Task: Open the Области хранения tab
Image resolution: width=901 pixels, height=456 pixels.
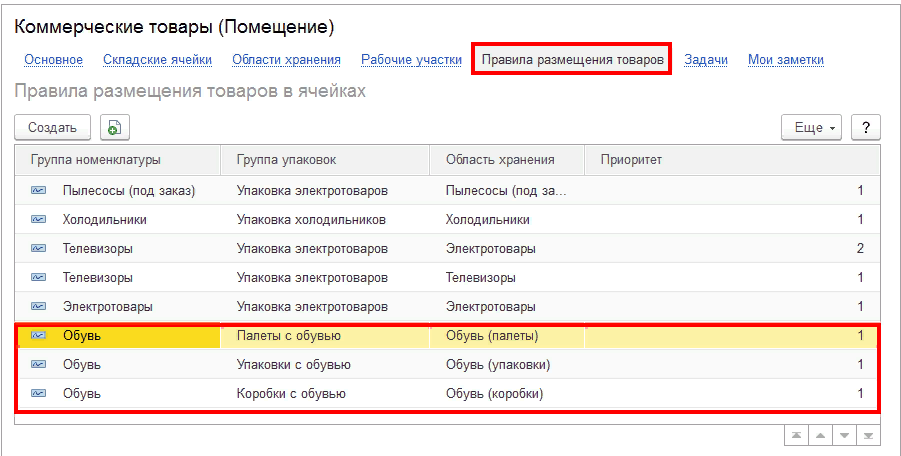Action: (286, 60)
